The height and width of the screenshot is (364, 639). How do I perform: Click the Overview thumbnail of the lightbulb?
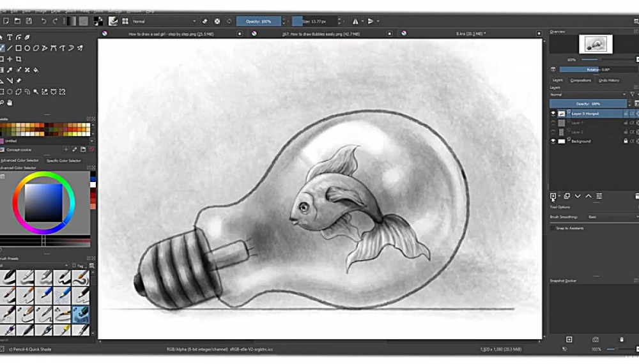596,44
